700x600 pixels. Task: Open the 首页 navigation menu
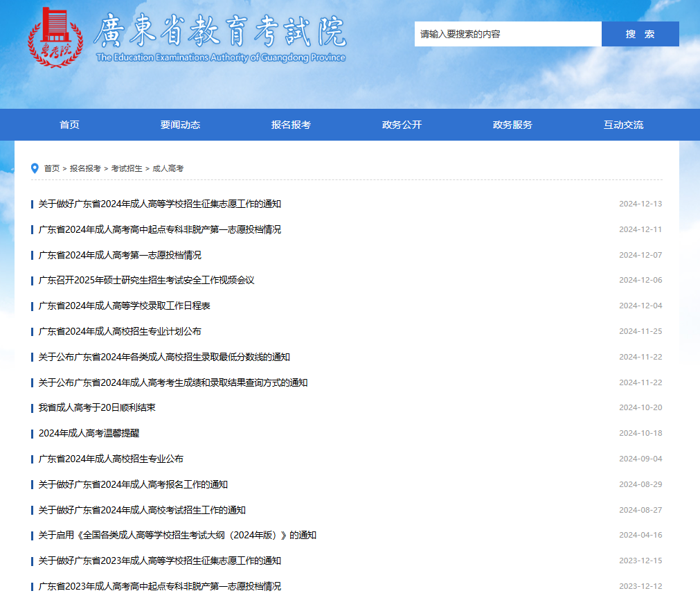point(69,125)
